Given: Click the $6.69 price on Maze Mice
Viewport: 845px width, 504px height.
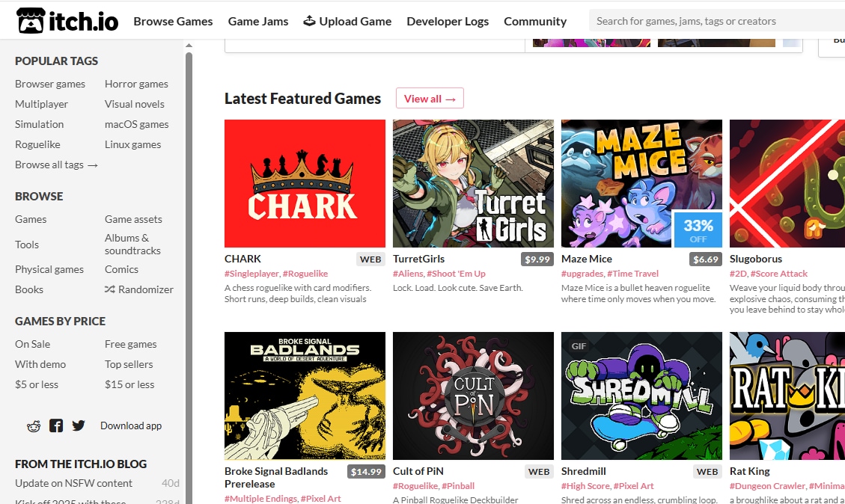Looking at the screenshot, I should click(x=706, y=259).
